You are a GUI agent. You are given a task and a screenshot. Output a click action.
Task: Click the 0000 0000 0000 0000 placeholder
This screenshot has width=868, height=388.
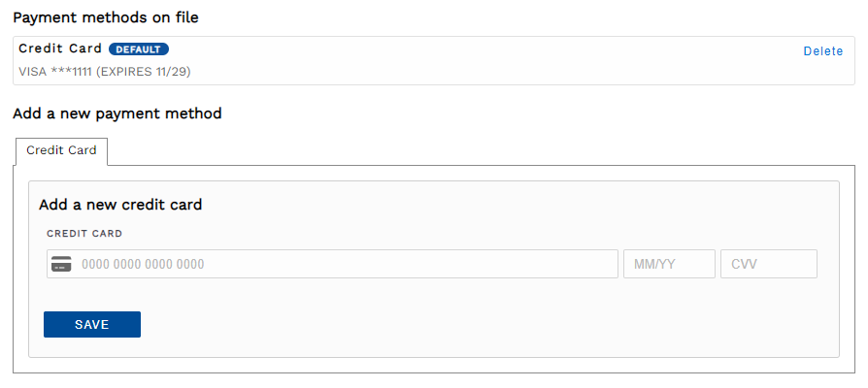coord(143,264)
